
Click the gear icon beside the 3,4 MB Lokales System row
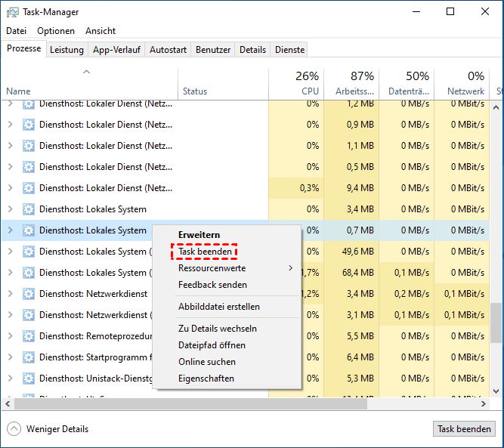tap(29, 209)
